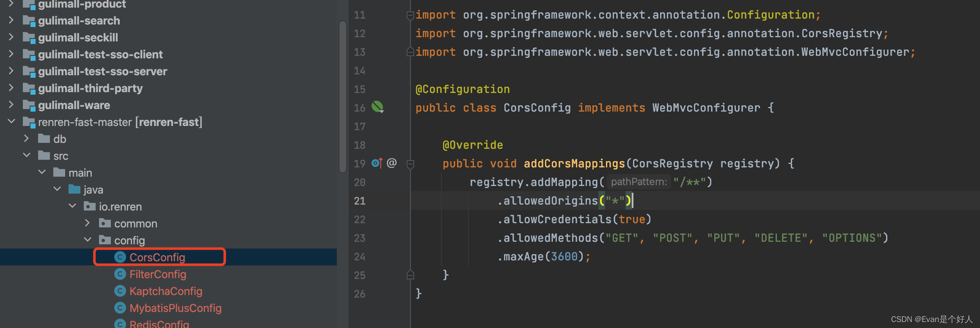Click the gulimall-ware module folder icon

pos(29,105)
